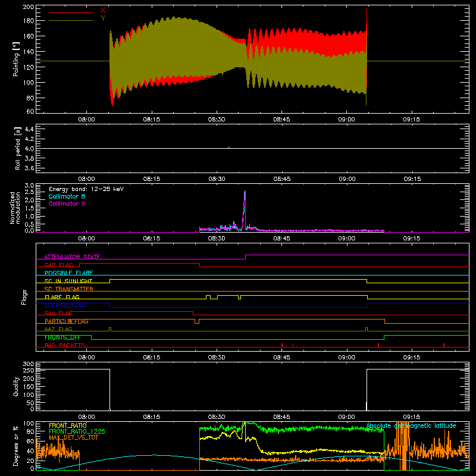Click the 'Normalized modulation' axis title
The image size is (476, 476).
(x=15, y=208)
